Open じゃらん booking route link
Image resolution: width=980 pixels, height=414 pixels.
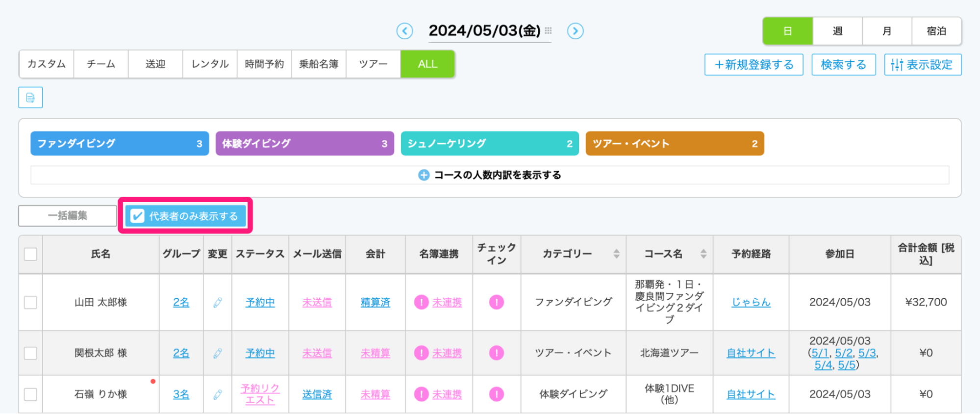(x=751, y=303)
